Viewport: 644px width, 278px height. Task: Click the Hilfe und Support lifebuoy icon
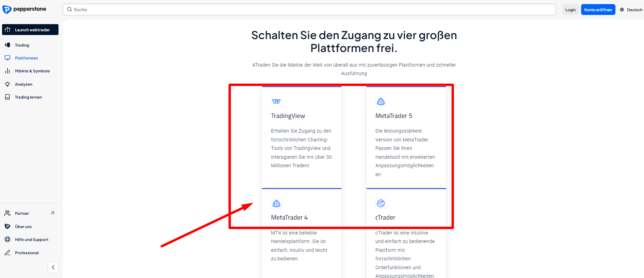[7, 239]
